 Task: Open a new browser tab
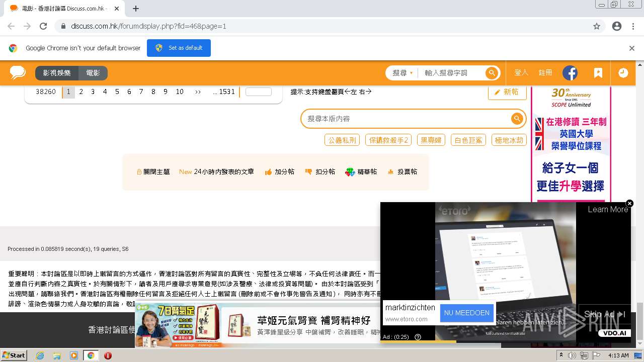[135, 9]
